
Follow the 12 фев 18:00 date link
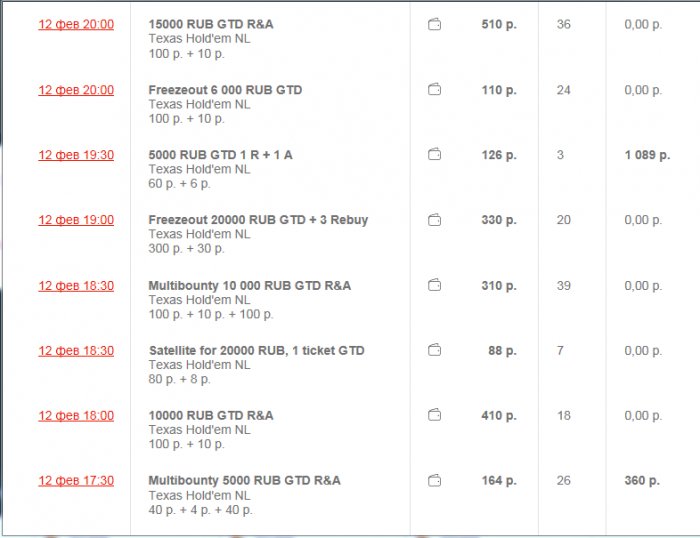[76, 415]
